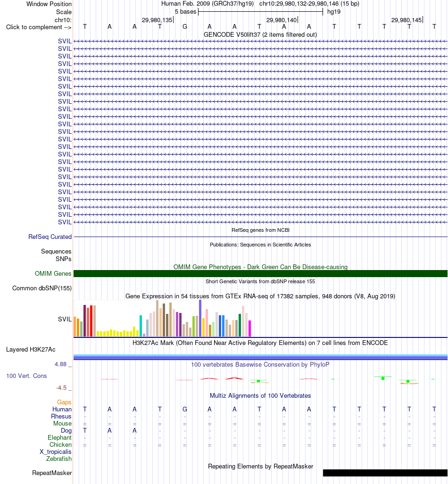
Task: Click the "hg19" label beside scale bar
Action: pos(334,12)
